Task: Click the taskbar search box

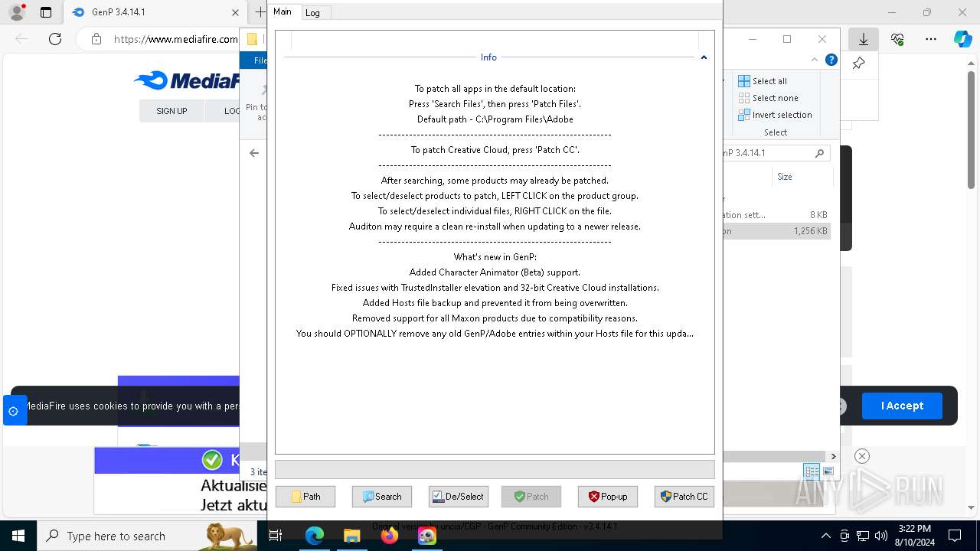Action: pos(145,536)
